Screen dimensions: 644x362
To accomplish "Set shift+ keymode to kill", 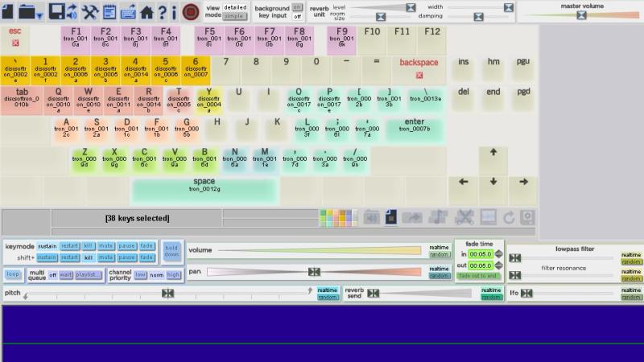I will coord(89,257).
